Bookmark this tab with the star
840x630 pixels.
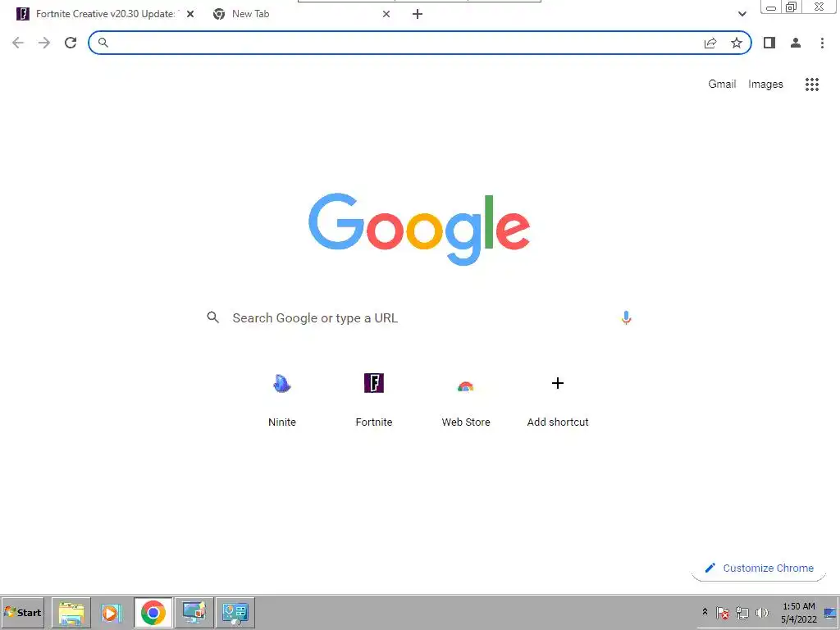[737, 43]
